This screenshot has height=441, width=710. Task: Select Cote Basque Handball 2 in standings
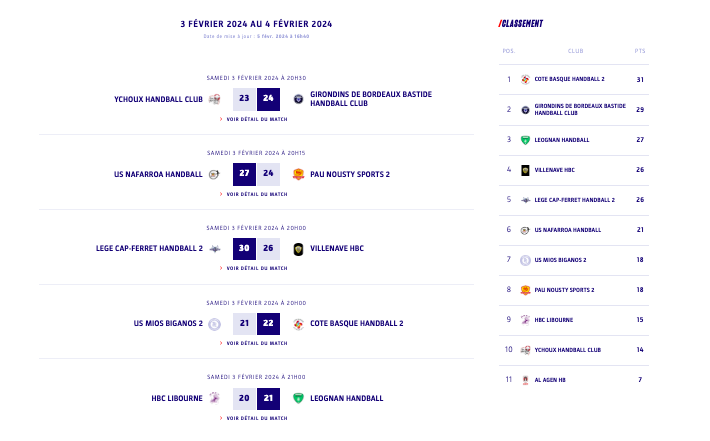[569, 80]
